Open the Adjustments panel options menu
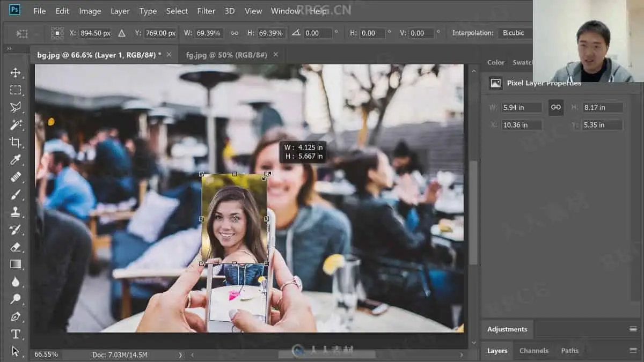Viewport: 644px width, 362px height. pyautogui.click(x=633, y=329)
